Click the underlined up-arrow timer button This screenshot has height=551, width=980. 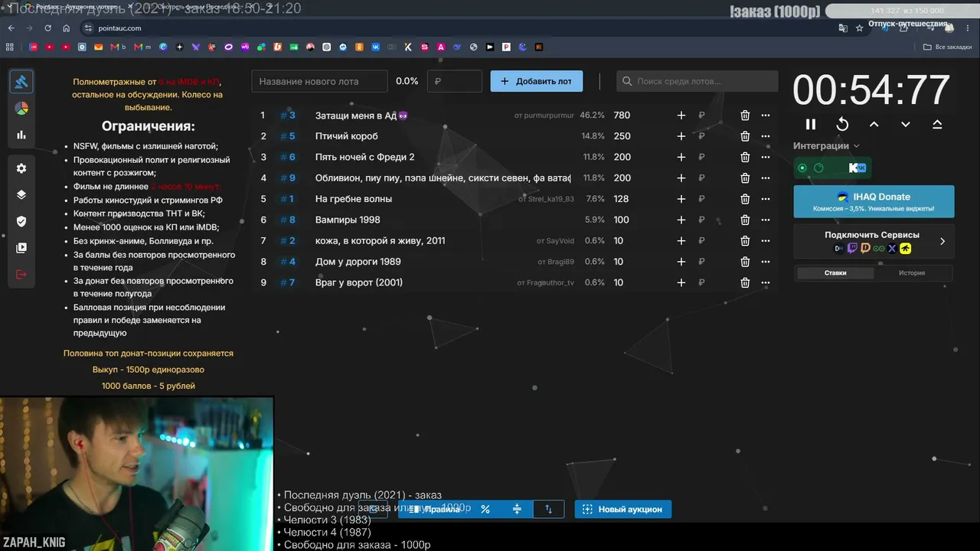937,124
